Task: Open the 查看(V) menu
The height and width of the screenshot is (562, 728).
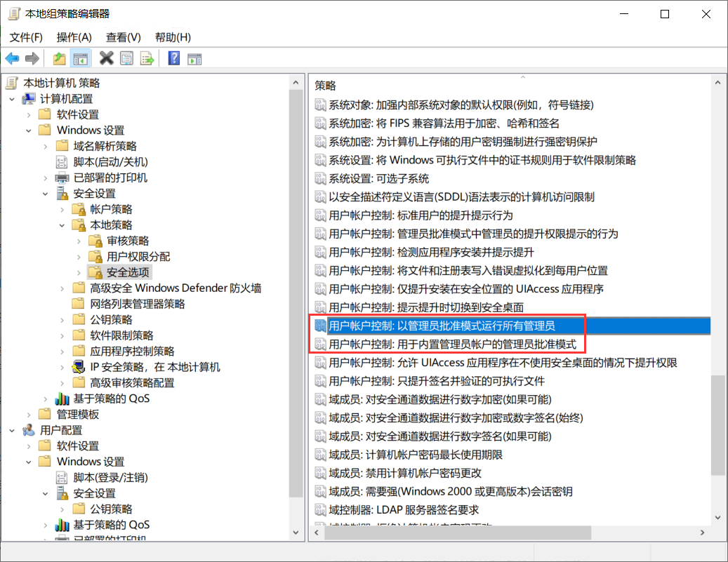Action: [123, 37]
